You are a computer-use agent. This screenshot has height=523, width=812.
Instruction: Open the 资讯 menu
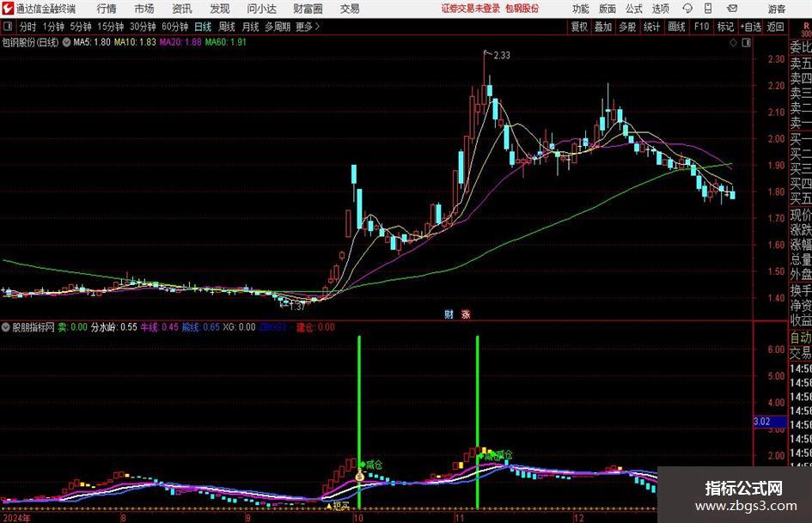182,9
